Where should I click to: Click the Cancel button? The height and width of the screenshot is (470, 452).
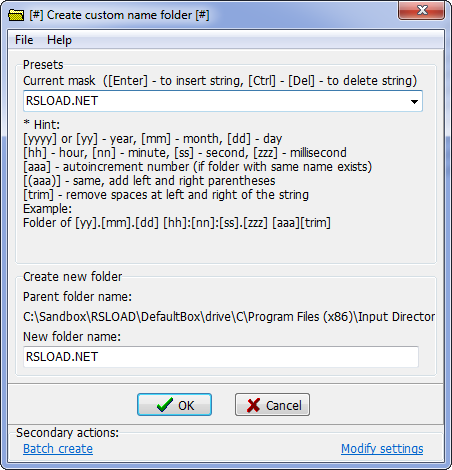point(272,405)
